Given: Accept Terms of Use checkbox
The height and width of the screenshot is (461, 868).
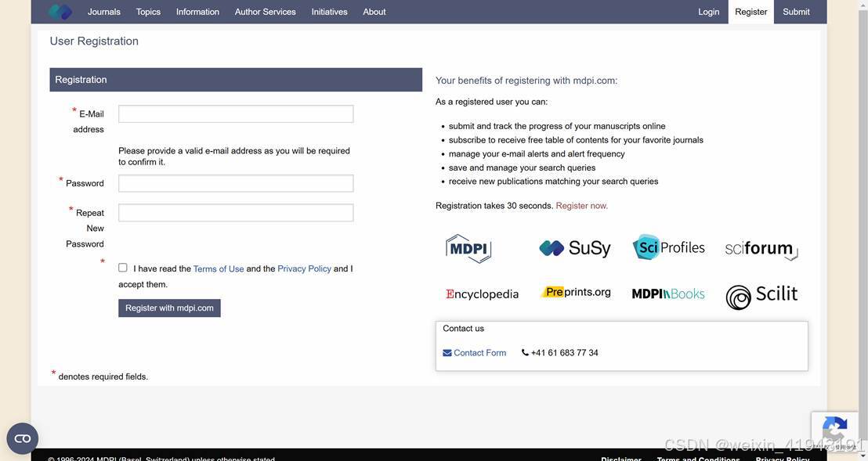Looking at the screenshot, I should (123, 268).
